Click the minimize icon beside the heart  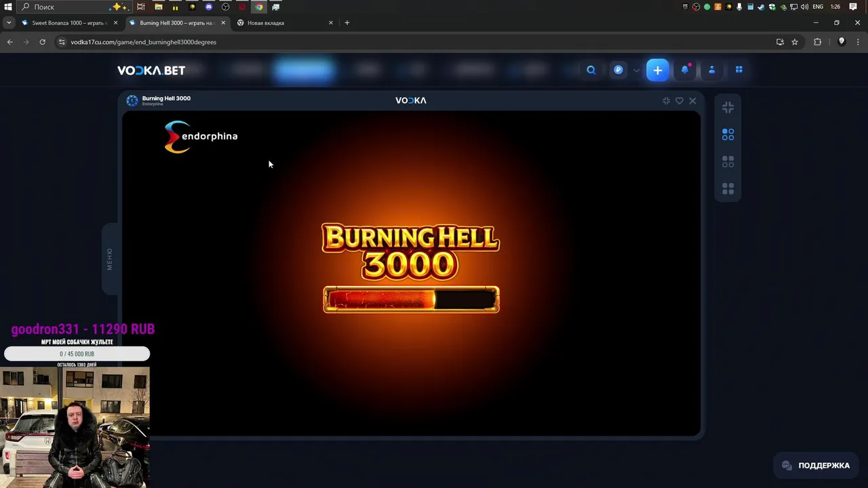(x=666, y=100)
